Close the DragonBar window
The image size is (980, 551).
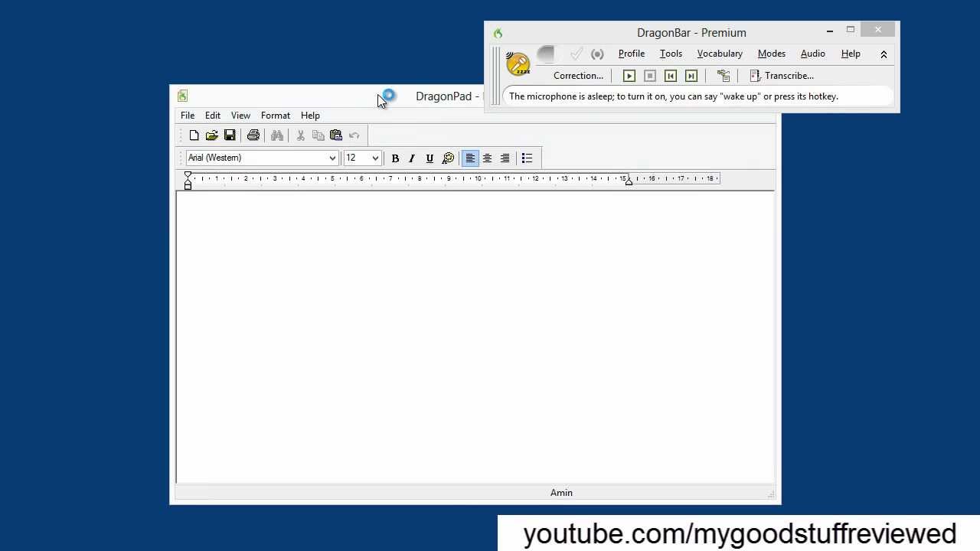[x=878, y=30]
